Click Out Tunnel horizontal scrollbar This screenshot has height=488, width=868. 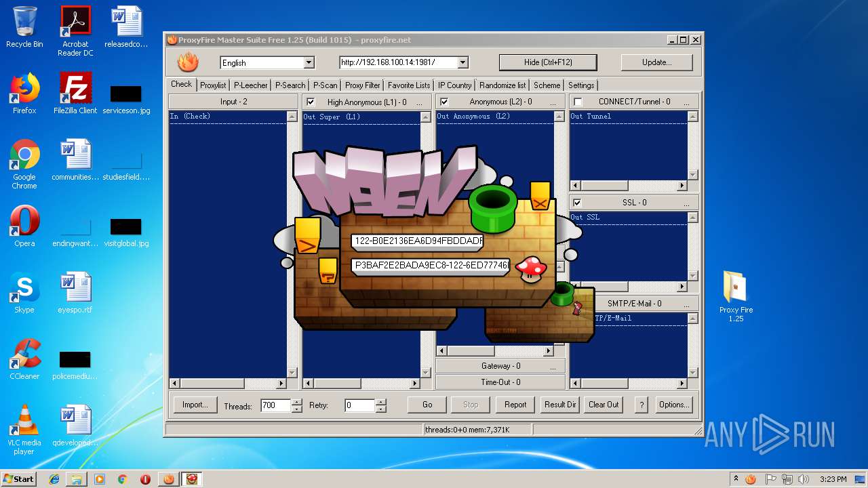(629, 185)
